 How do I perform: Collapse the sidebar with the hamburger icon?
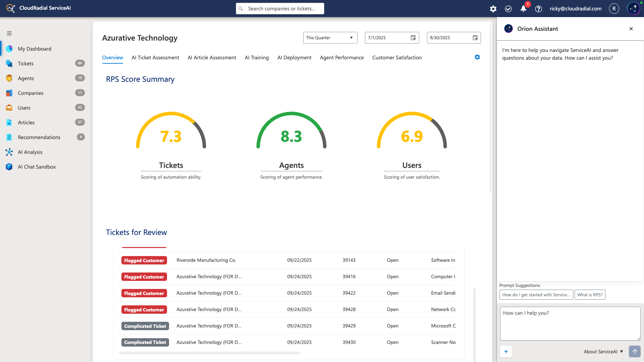(x=9, y=33)
